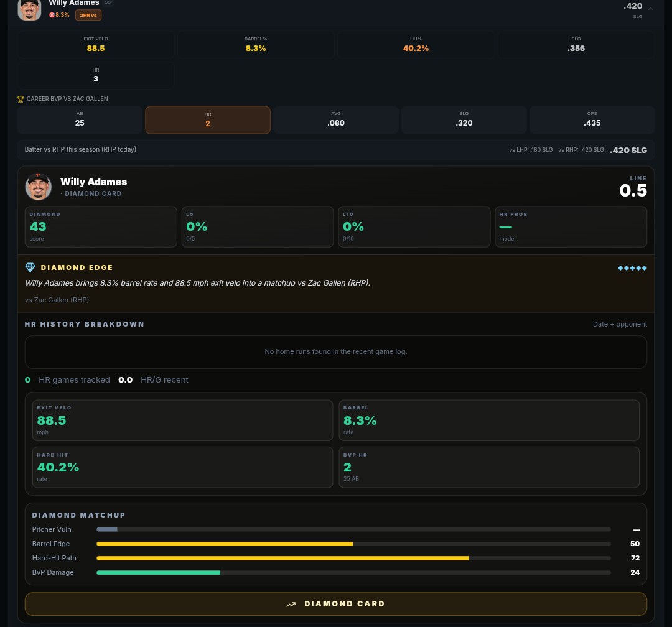Click the HR History Breakdown heading
Image resolution: width=672 pixels, height=627 pixels.
85,324
